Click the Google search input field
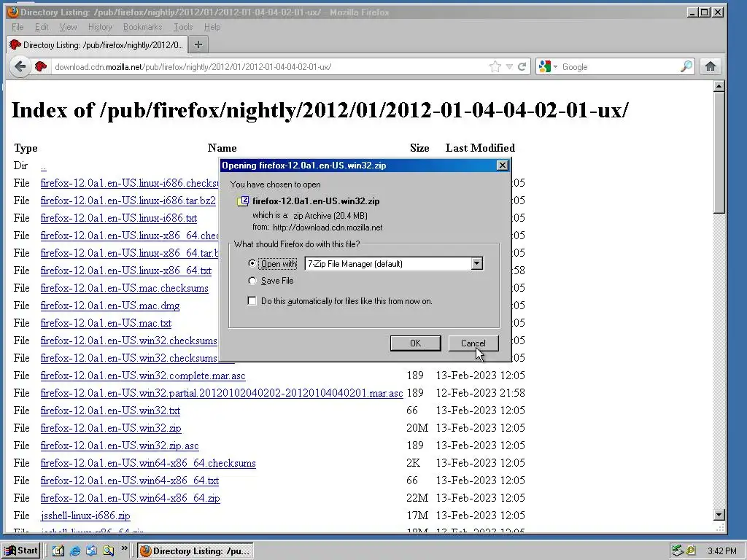The height and width of the screenshot is (560, 747). click(x=619, y=66)
